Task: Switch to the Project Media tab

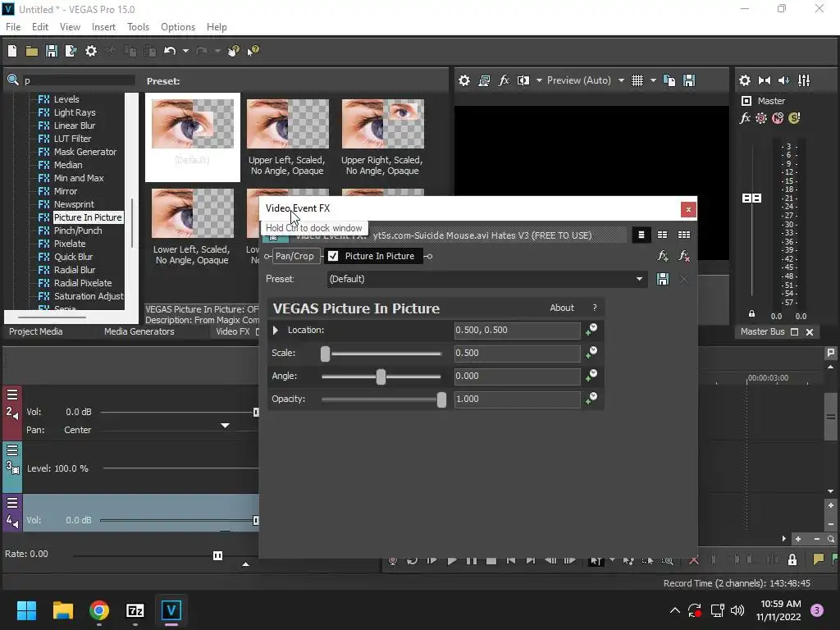Action: point(35,331)
